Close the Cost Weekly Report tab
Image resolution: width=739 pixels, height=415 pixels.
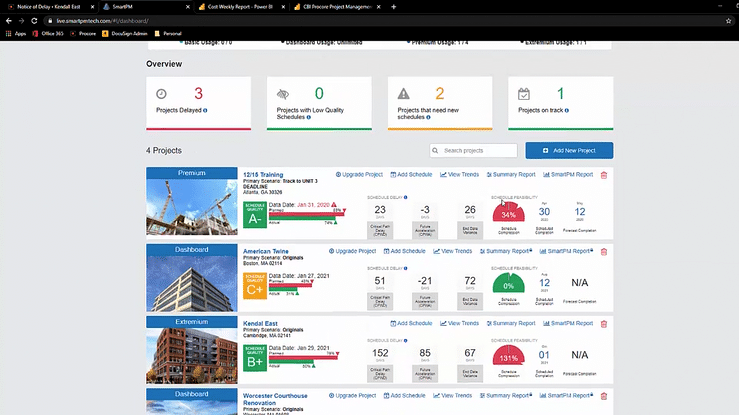(x=283, y=7)
